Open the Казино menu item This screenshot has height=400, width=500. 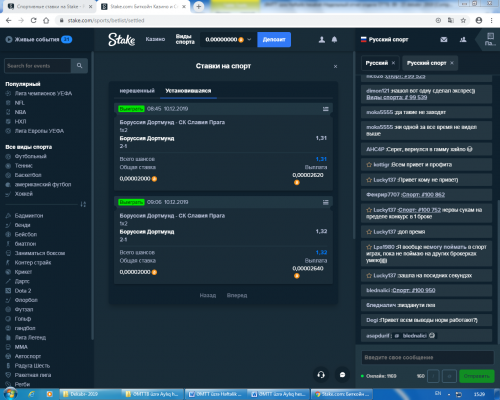coord(155,39)
